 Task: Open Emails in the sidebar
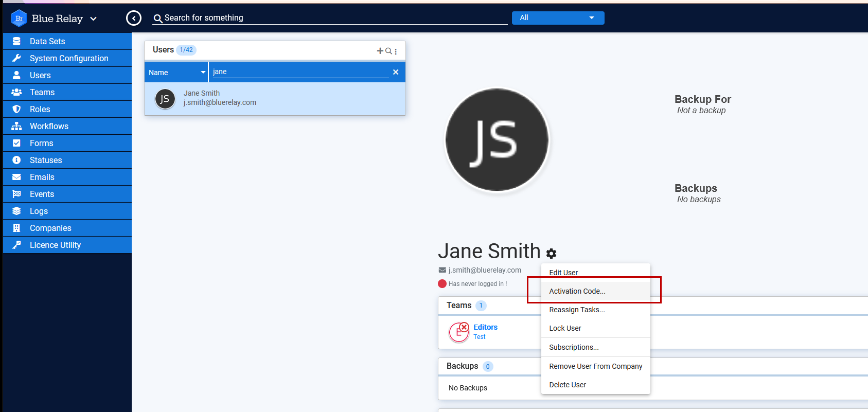coord(67,177)
